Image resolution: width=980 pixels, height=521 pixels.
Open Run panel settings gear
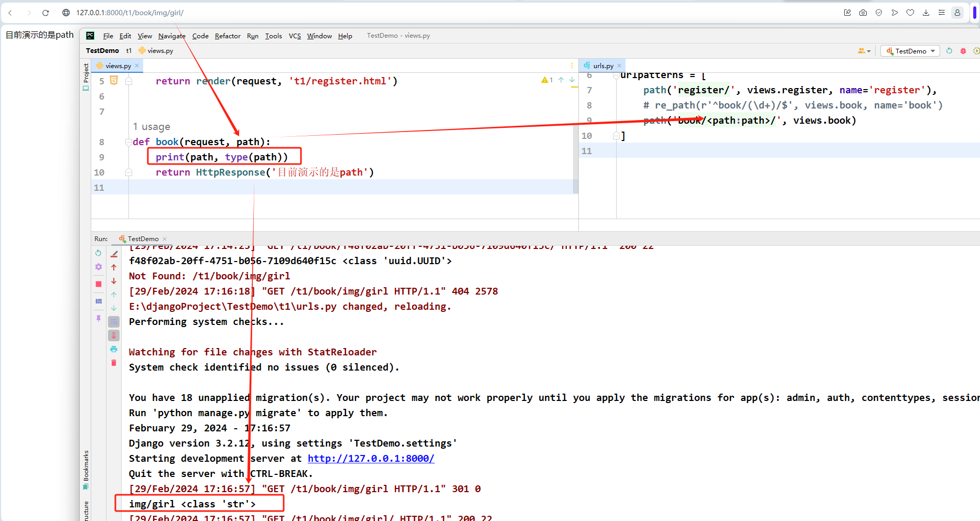98,267
